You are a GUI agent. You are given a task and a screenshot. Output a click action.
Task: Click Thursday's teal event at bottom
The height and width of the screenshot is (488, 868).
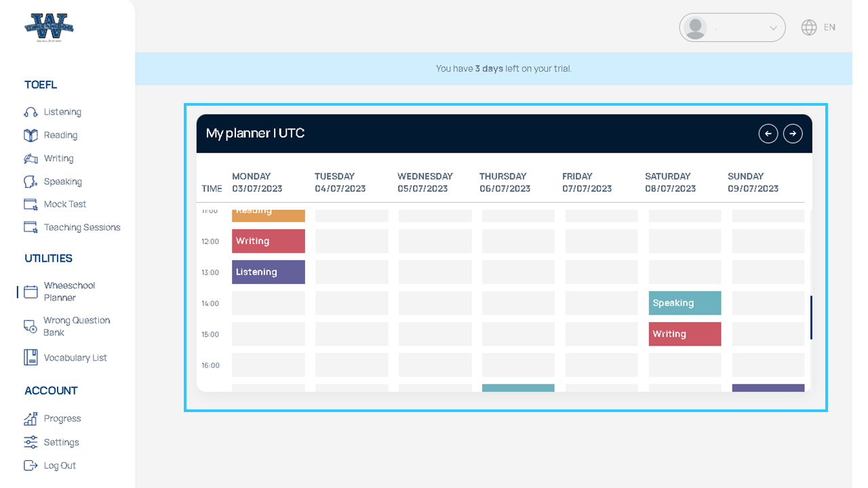[518, 388]
